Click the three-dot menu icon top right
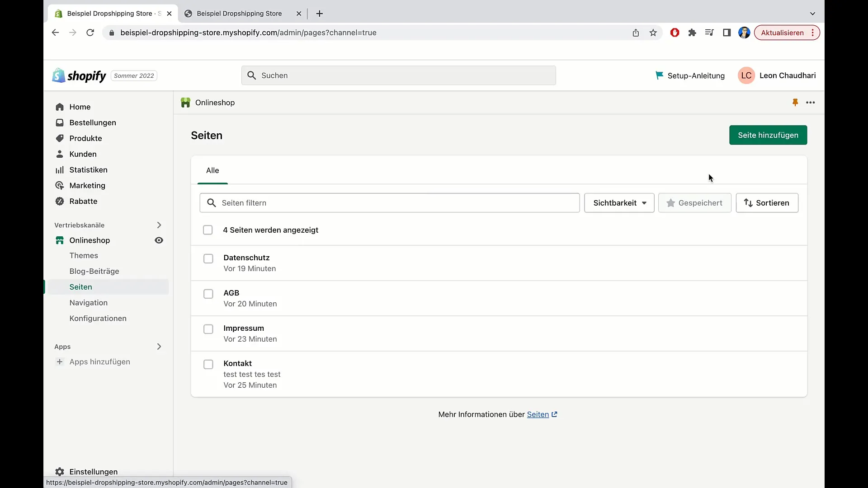868x488 pixels. 810,102
